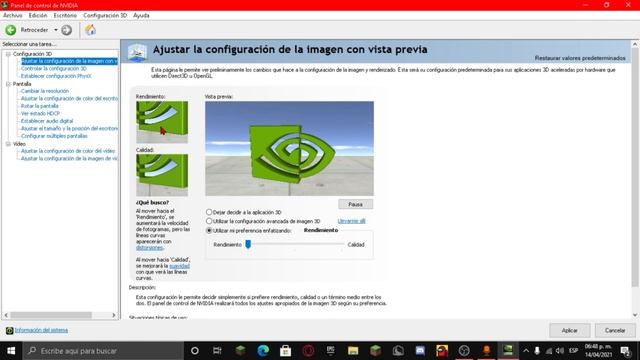Click the system info icon beside Información del sistema
The image size is (640, 360).
pyautogui.click(x=10, y=330)
